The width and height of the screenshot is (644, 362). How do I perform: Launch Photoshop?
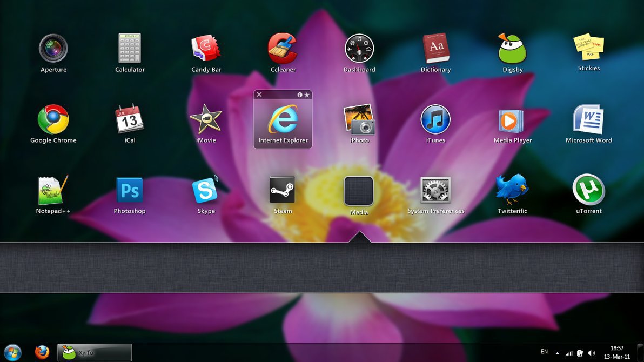pyautogui.click(x=130, y=190)
